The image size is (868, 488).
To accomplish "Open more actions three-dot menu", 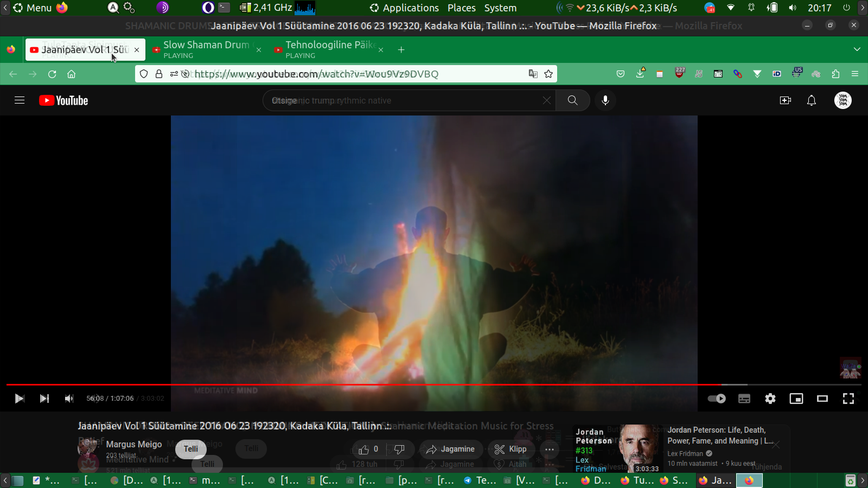I will pyautogui.click(x=550, y=449).
